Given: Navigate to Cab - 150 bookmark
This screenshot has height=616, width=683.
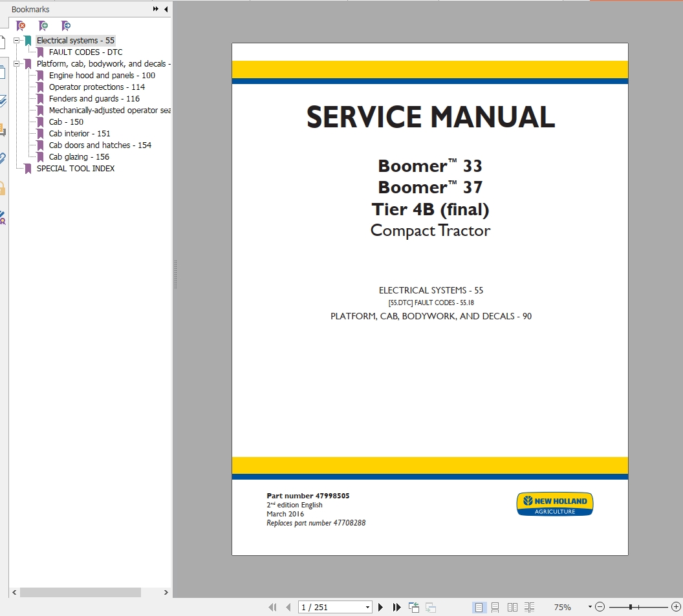Looking at the screenshot, I should click(x=66, y=122).
